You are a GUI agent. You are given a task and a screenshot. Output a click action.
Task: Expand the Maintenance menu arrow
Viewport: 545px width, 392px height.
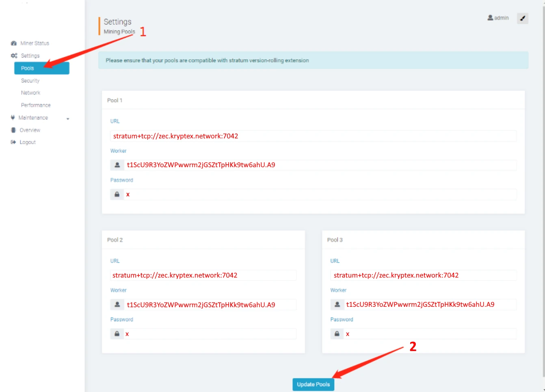point(68,118)
